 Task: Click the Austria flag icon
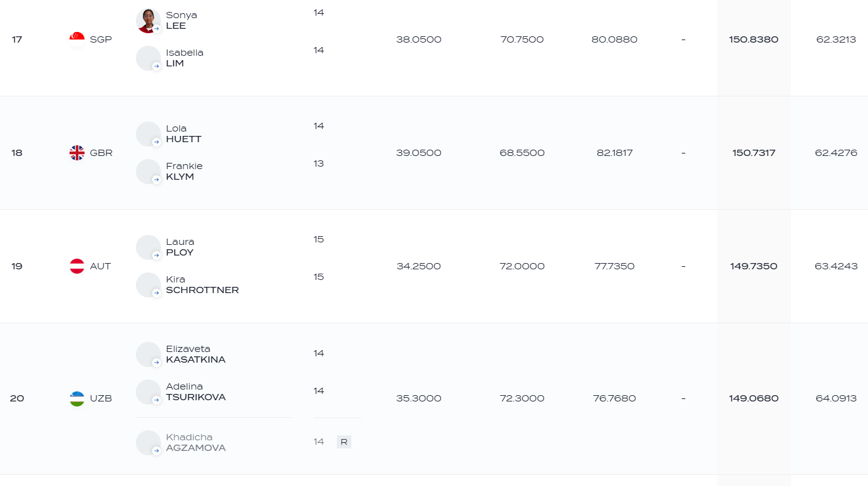coord(77,266)
